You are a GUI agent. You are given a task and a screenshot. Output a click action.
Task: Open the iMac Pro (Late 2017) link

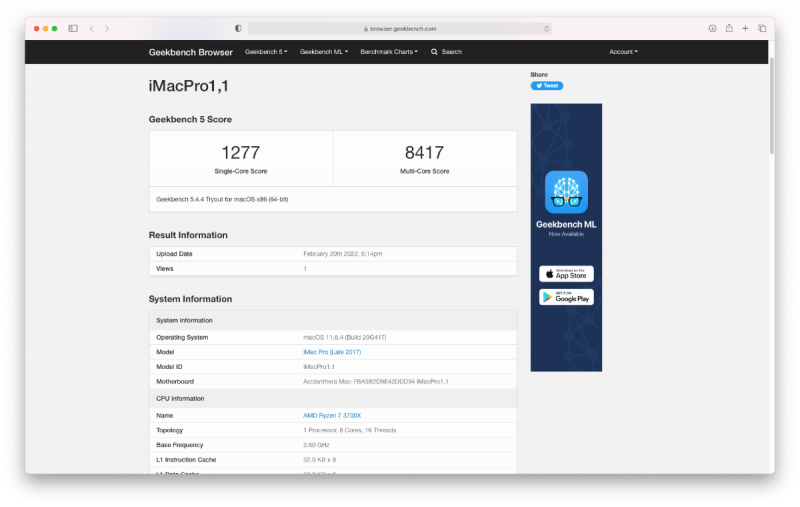point(332,352)
